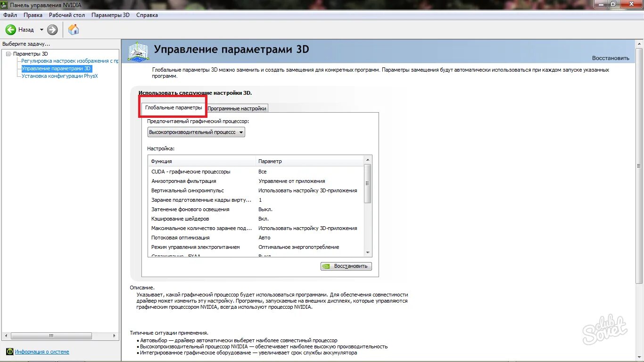Click the Управление от приложения value
644x362 pixels.
292,181
